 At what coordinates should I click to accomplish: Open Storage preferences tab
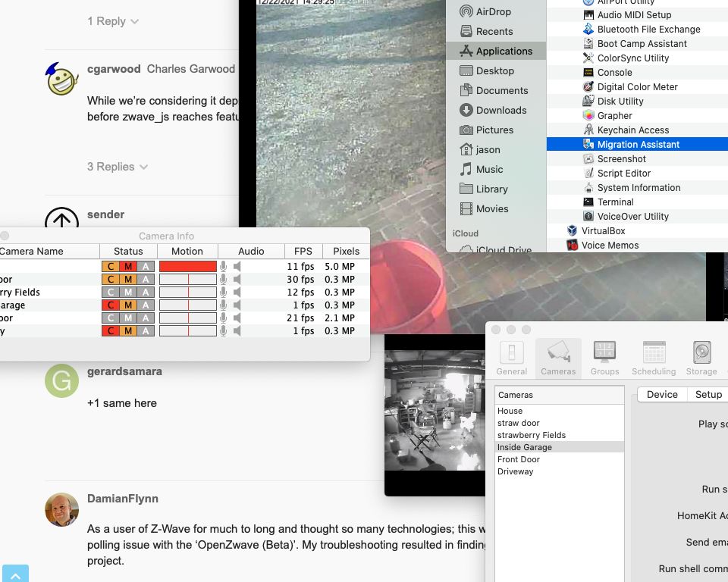[701, 358]
